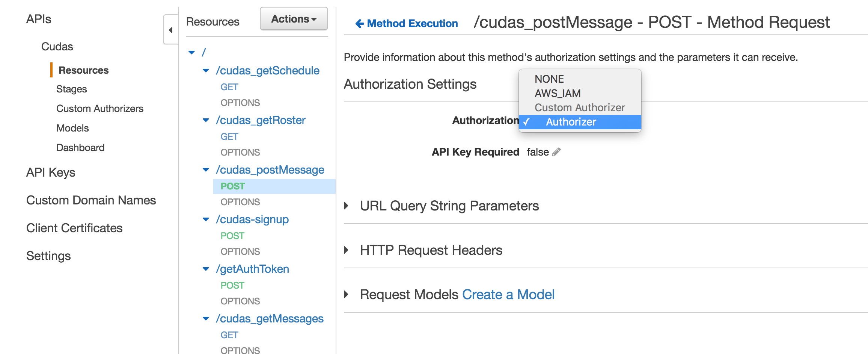Collapse the /cudas_postMessage resource arrow

[206, 169]
